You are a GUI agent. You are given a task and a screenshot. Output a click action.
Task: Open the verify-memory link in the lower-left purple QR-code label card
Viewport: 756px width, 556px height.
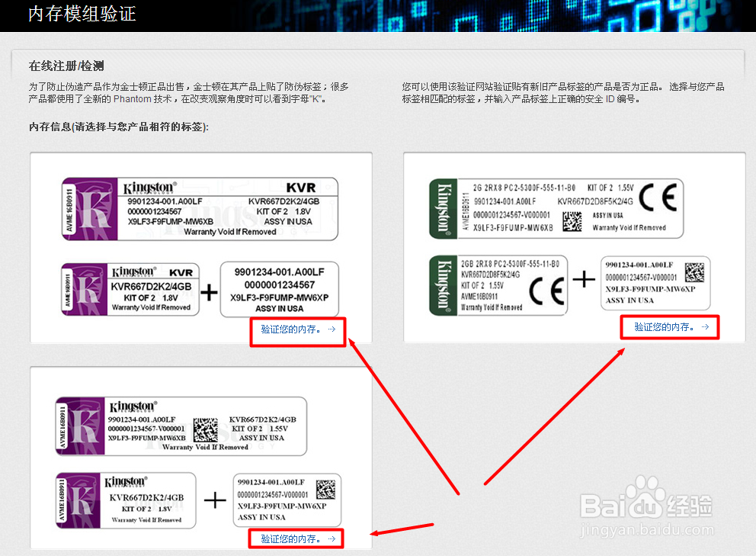click(298, 539)
